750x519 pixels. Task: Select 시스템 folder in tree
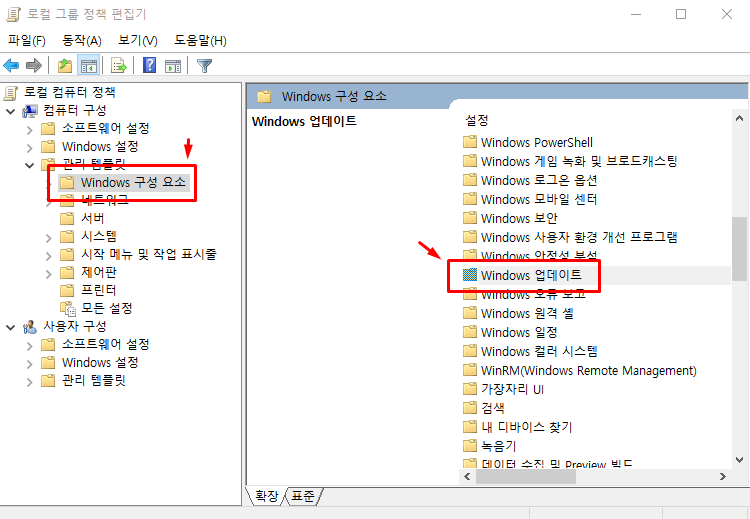click(99, 236)
